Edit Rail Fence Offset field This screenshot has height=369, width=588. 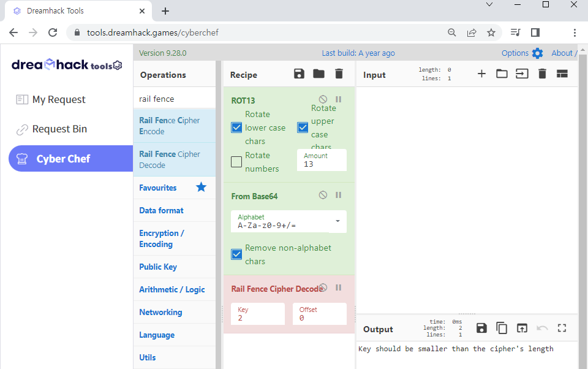320,314
